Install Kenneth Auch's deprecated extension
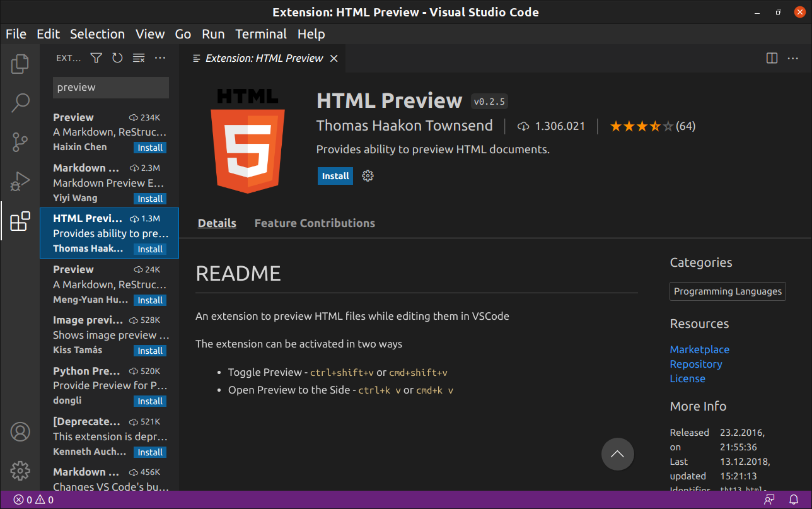The height and width of the screenshot is (509, 812). click(x=150, y=452)
